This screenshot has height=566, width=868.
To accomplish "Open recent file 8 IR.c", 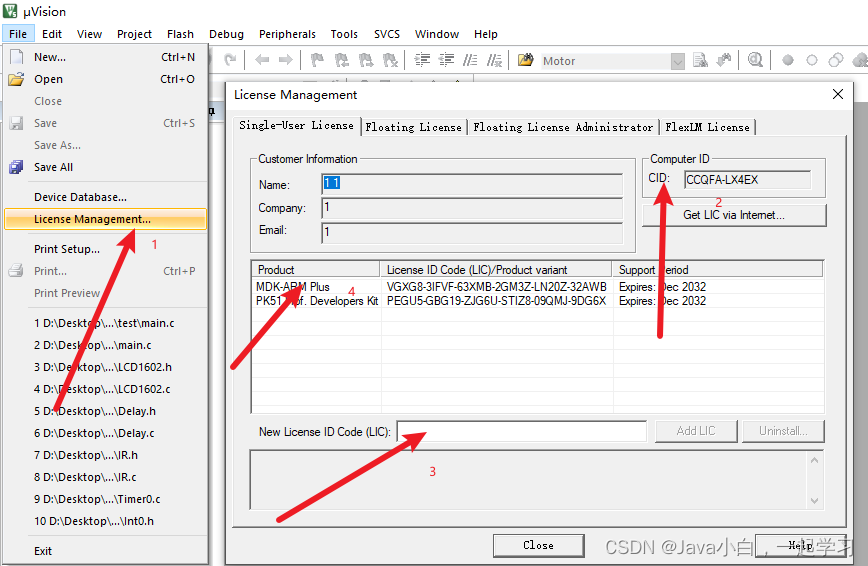I will click(x=105, y=477).
